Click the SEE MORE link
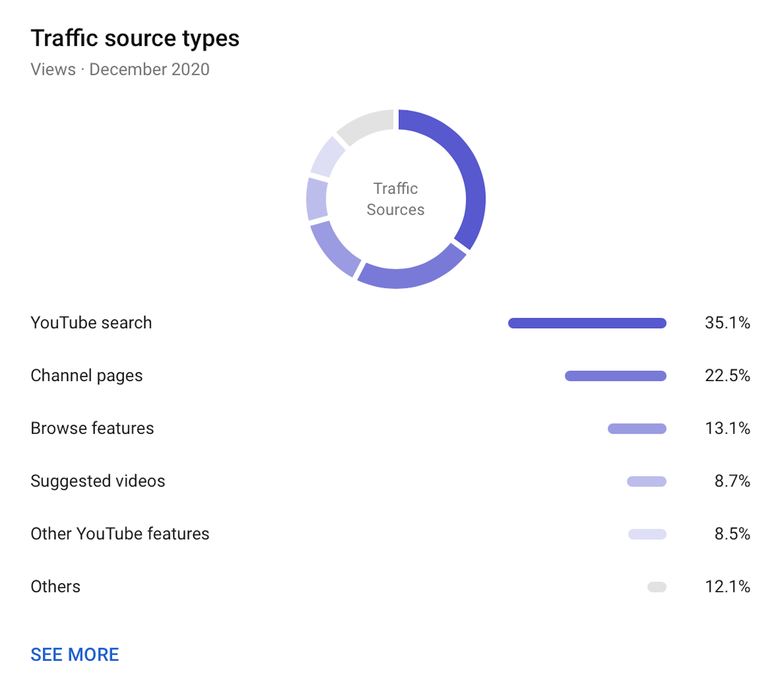This screenshot has height=682, width=784. [x=75, y=655]
